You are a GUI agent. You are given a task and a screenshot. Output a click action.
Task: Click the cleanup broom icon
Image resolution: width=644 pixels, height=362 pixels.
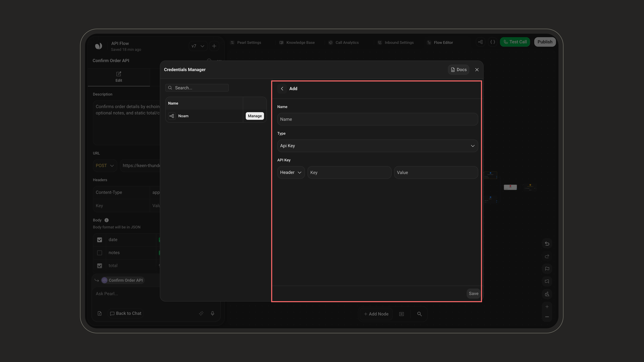(547, 294)
